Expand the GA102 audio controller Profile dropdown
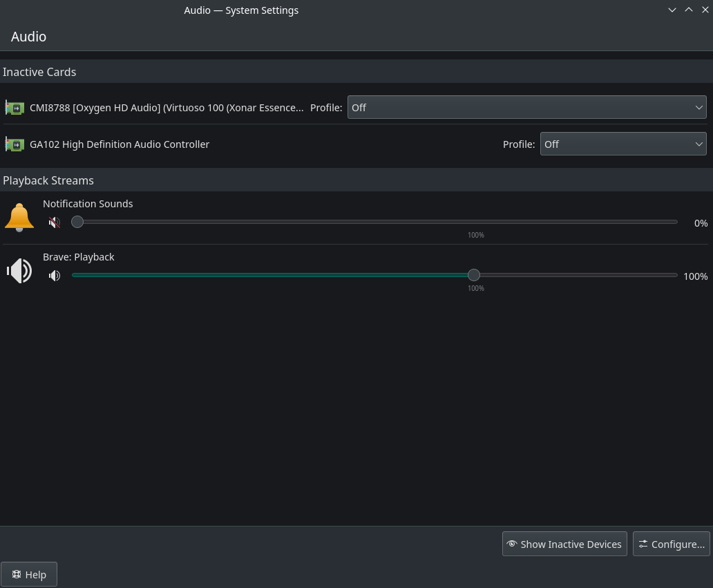Screen dimensions: 713x588 622,144
